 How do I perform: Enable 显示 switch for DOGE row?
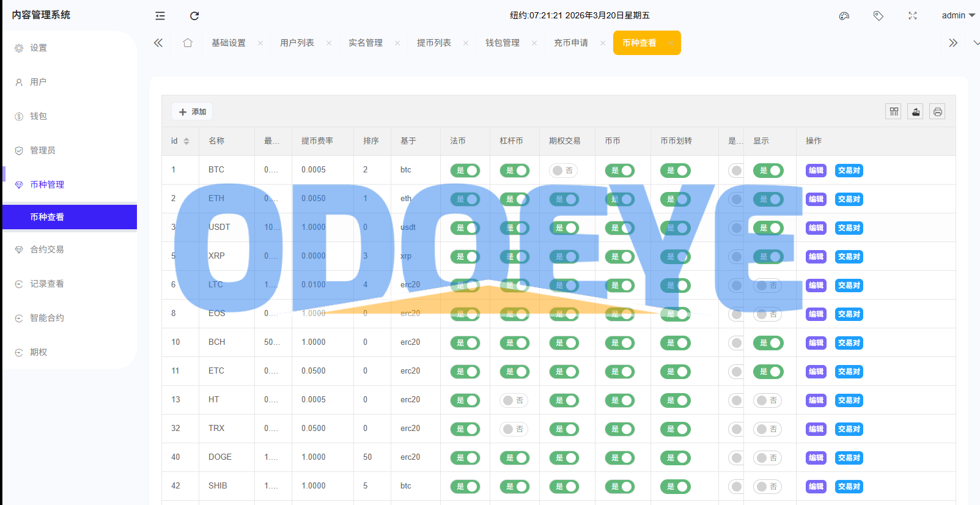point(767,458)
